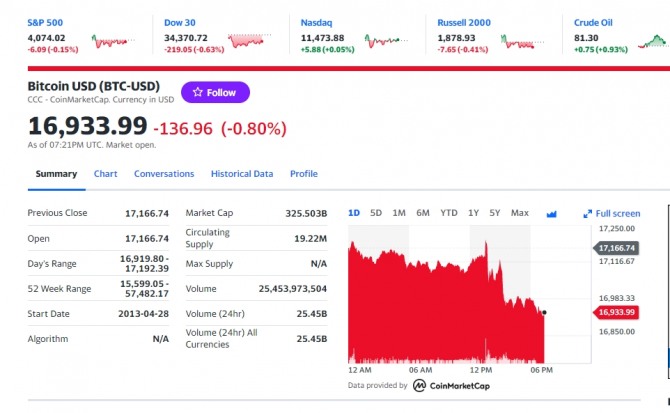Click the current price marker dot on chart
The height and width of the screenshot is (413, 670).
(x=544, y=313)
